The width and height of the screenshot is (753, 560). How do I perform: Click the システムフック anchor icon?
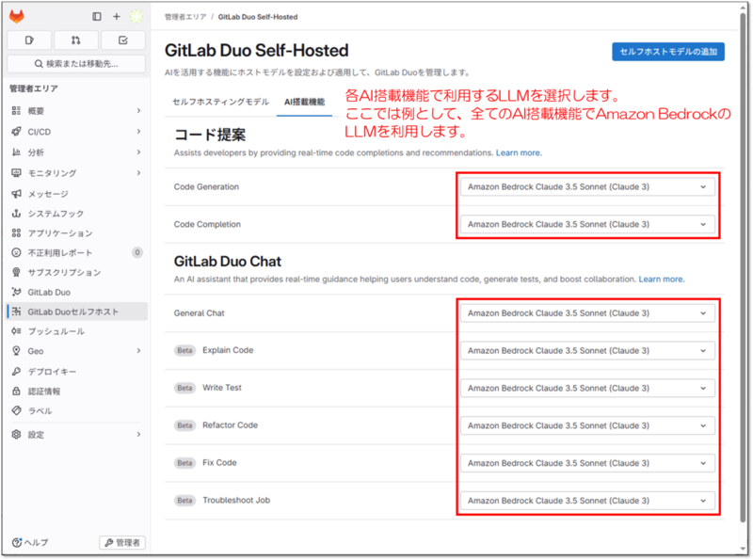pos(16,214)
